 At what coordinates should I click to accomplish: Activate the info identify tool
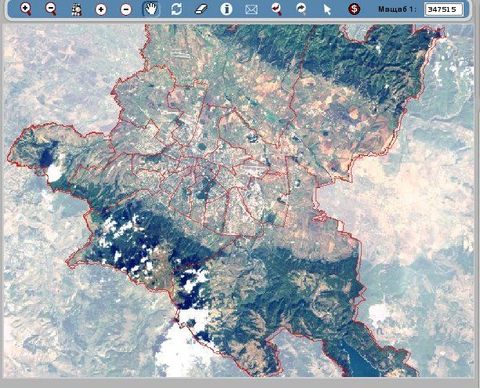[226, 9]
